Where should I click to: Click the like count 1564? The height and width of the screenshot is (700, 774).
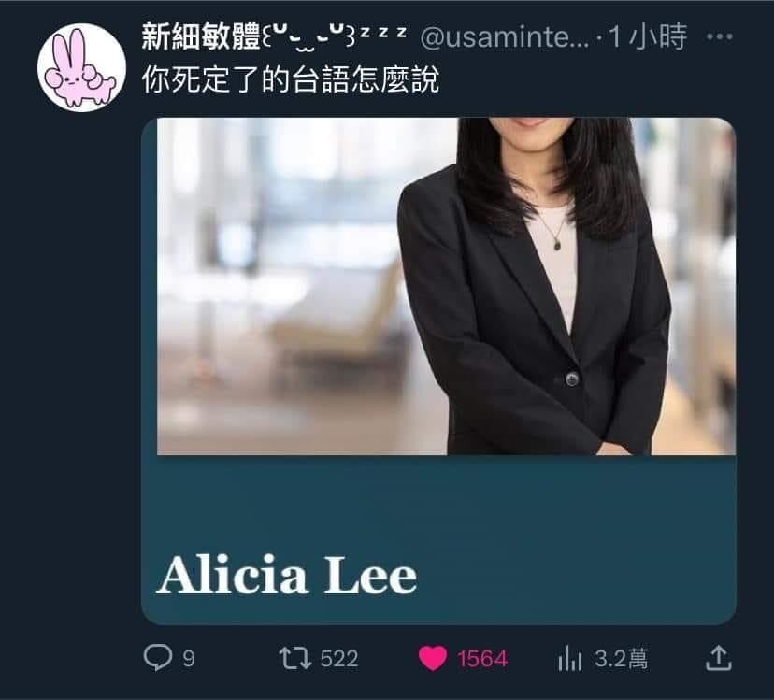coord(481,659)
